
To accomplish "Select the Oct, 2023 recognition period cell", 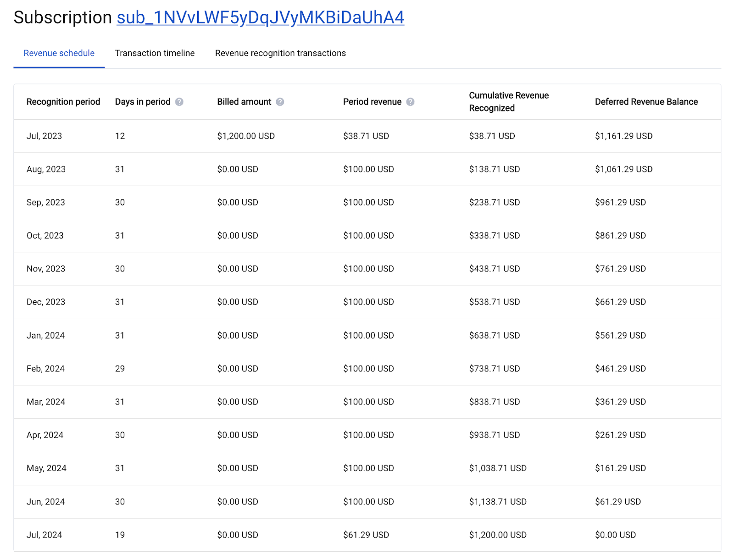I will tap(45, 235).
